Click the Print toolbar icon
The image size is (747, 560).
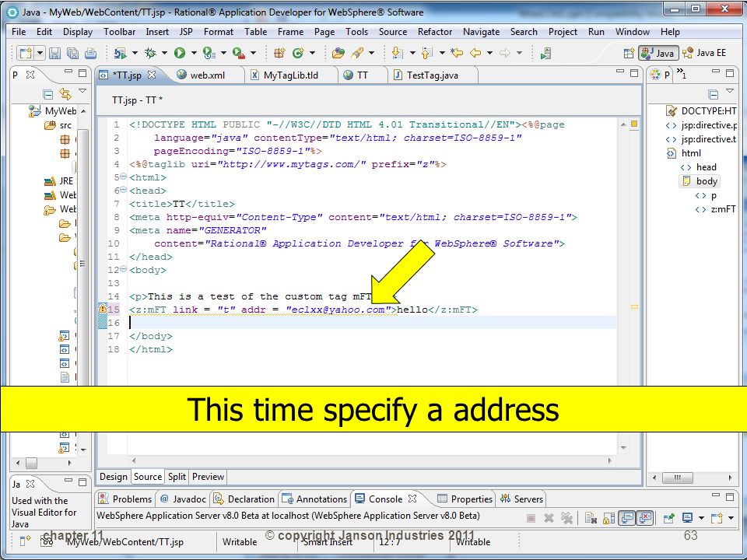point(90,53)
